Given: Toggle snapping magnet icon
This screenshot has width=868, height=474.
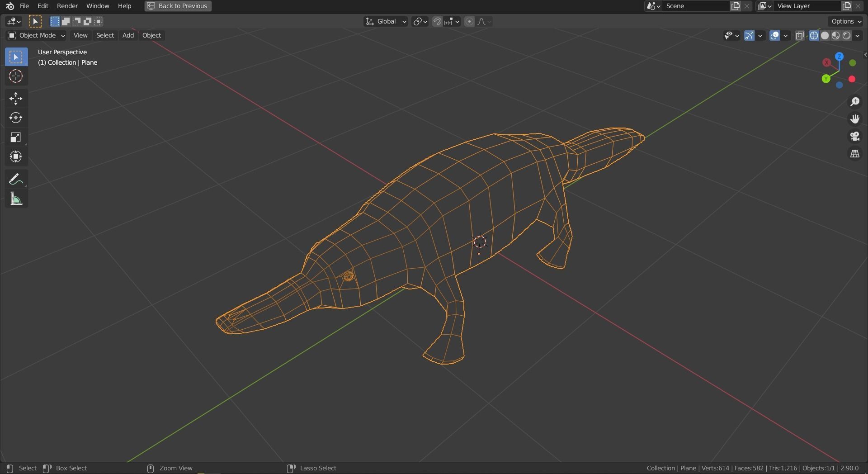Looking at the screenshot, I should [437, 21].
